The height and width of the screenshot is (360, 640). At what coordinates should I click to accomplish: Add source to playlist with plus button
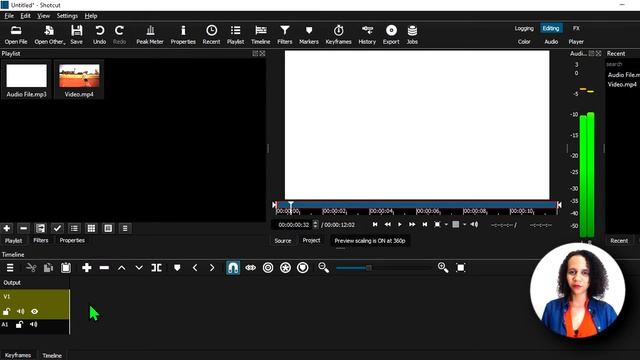(x=7, y=228)
